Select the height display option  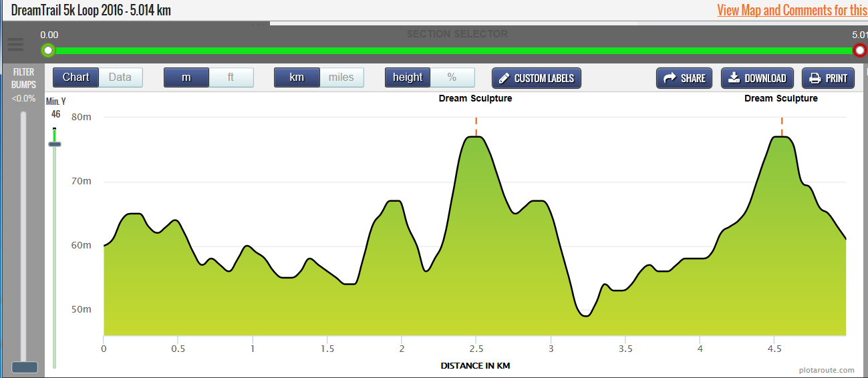click(408, 77)
